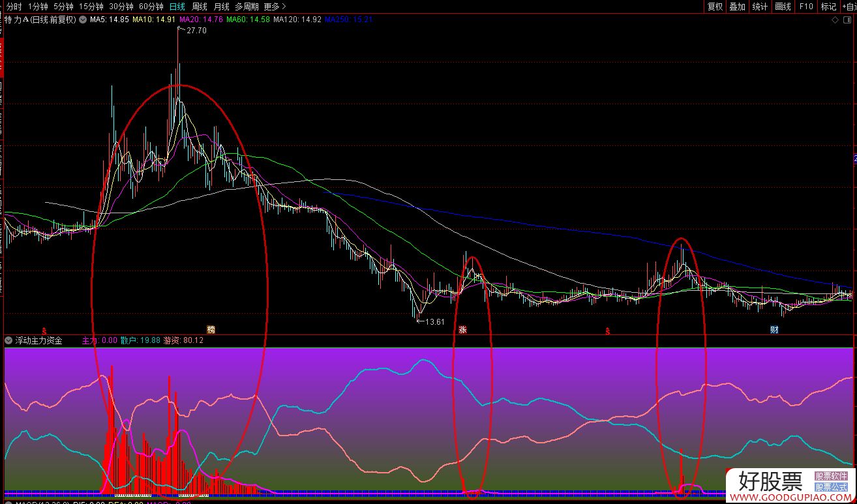Open the F10 company info
The height and width of the screenshot is (504, 857).
[x=806, y=7]
